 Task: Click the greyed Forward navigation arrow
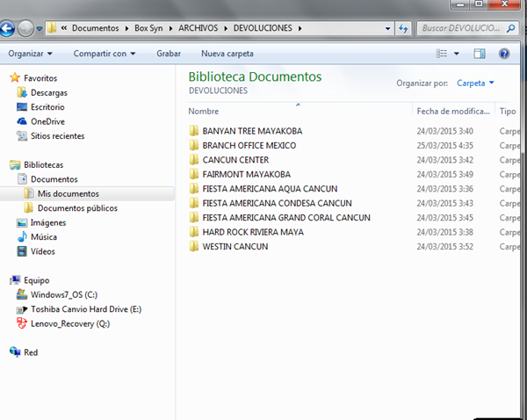25,29
